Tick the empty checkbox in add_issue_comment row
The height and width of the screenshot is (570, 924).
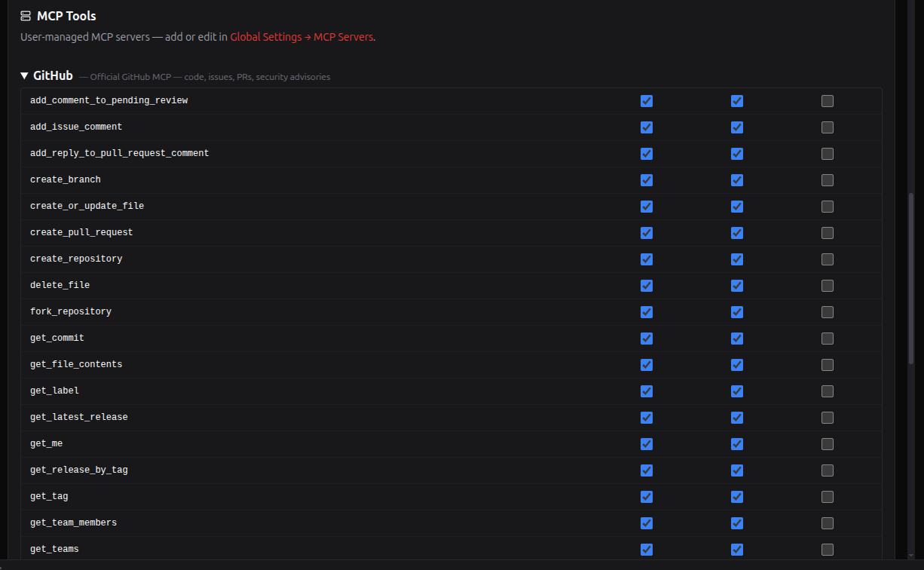828,127
